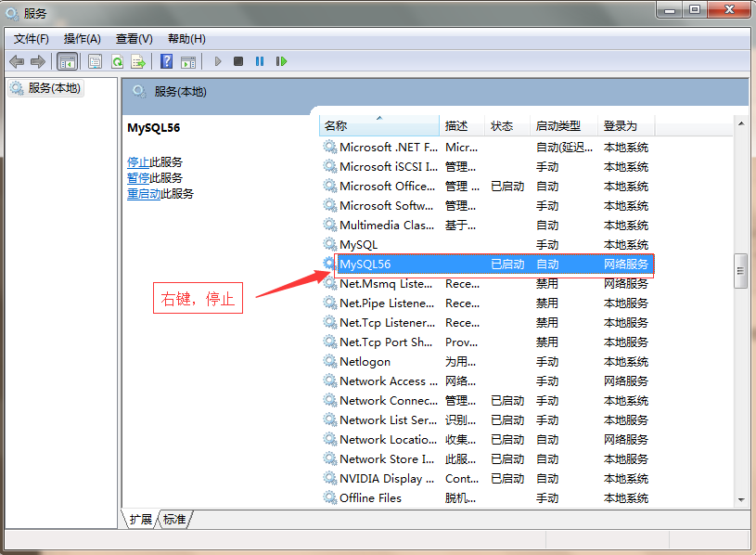Click the Export list toolbar icon
The height and width of the screenshot is (555, 756).
pyautogui.click(x=138, y=62)
